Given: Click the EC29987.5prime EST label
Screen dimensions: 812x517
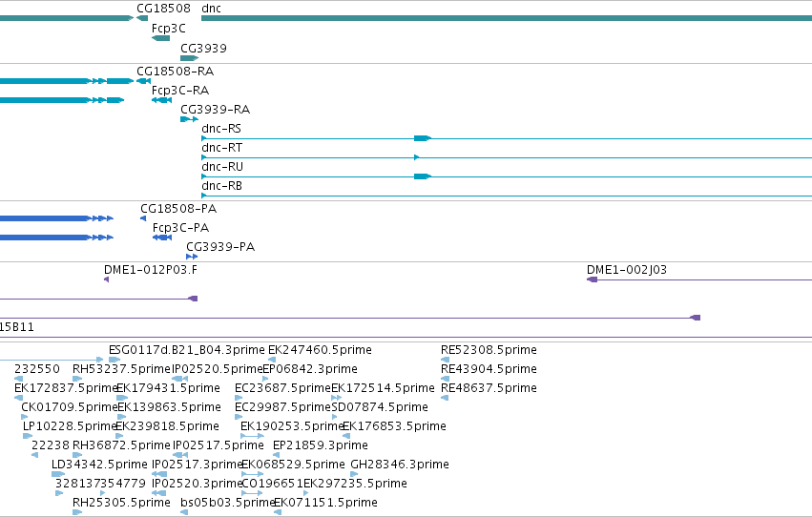Looking at the screenshot, I should click(282, 407).
